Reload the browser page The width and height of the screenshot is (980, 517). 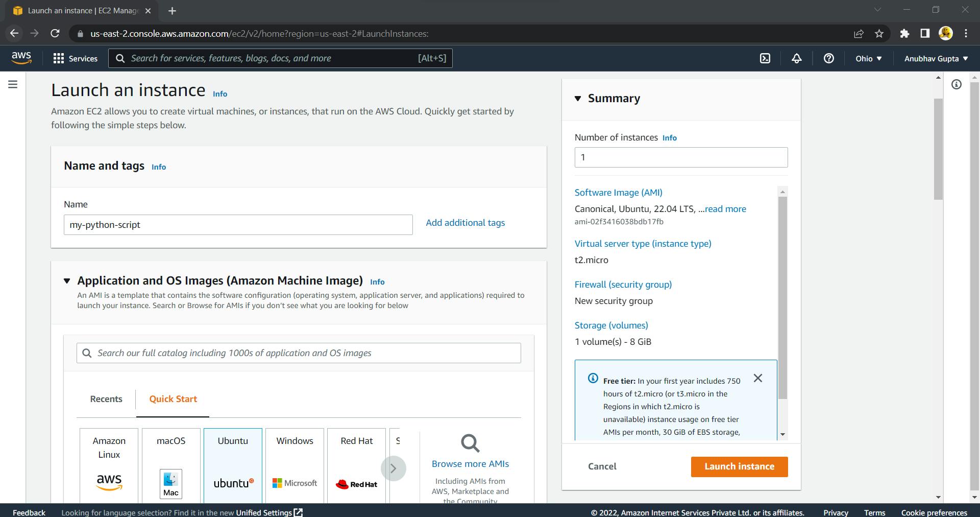click(x=55, y=34)
